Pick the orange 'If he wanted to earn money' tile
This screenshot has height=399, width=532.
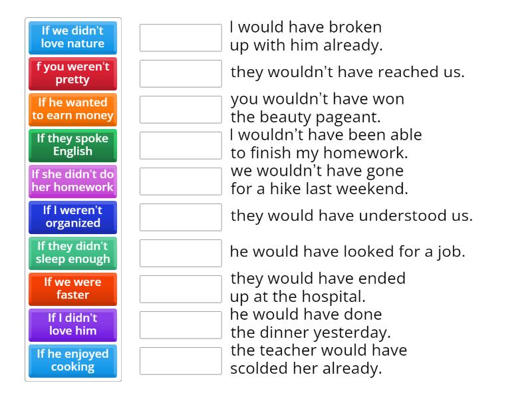(73, 109)
